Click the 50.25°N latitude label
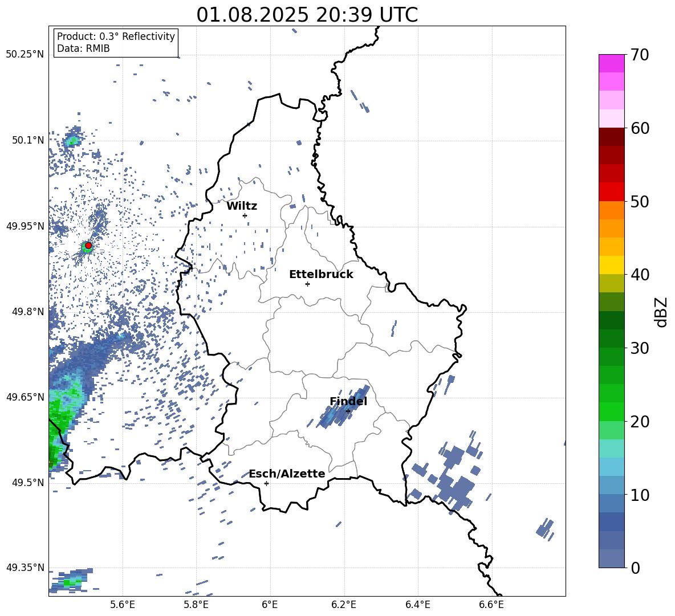The width and height of the screenshot is (675, 616). (25, 55)
